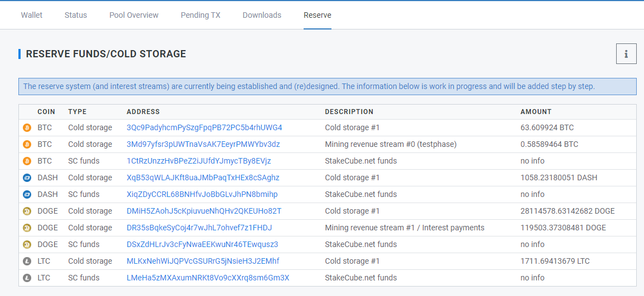Image resolution: width=644 pixels, height=296 pixels.
Task: Open DOGE address DSxZdHLrJv3cFyNwaEEKwuNr46TEwqusz3
Action: click(202, 244)
